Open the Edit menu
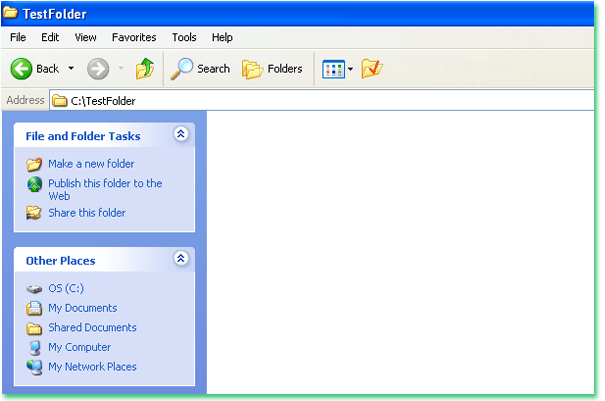The width and height of the screenshot is (605, 401). coord(50,37)
